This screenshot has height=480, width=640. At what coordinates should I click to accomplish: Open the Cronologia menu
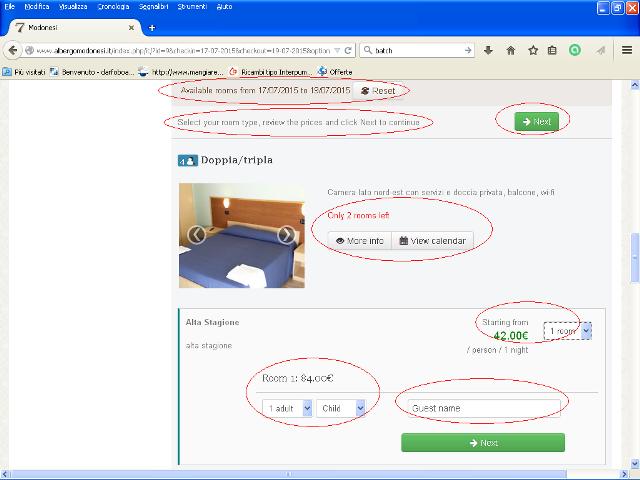(115, 6)
